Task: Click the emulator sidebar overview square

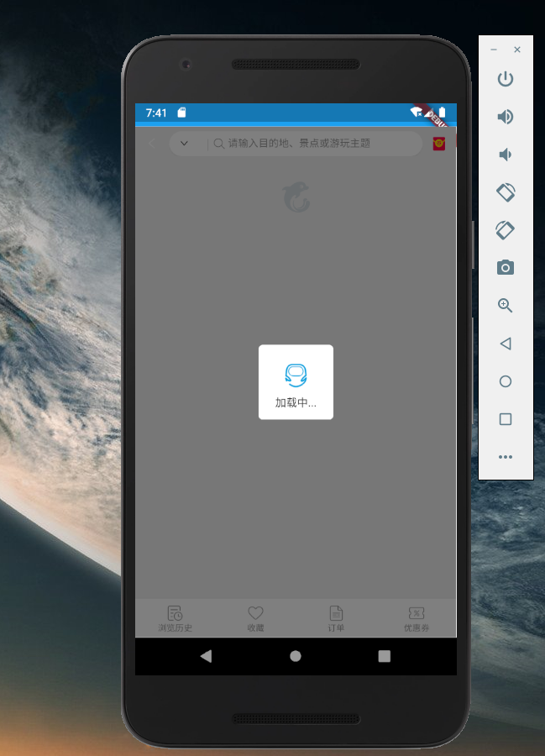Action: [x=505, y=419]
